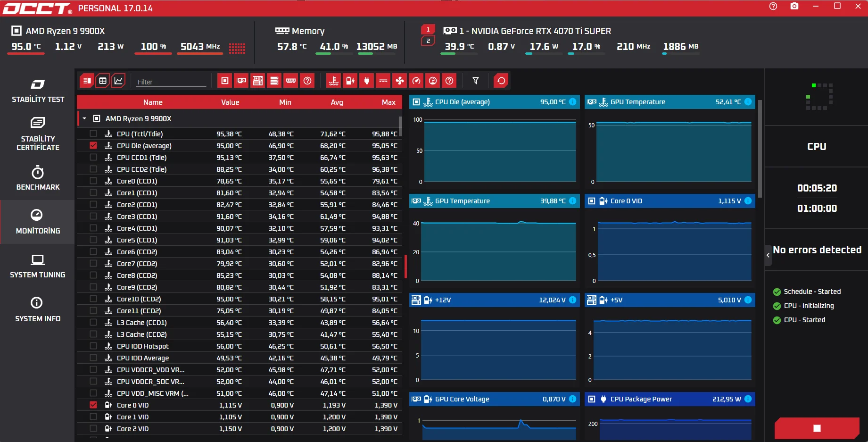Image resolution: width=868 pixels, height=442 pixels.
Task: Sort table by the Max column
Action: point(389,102)
